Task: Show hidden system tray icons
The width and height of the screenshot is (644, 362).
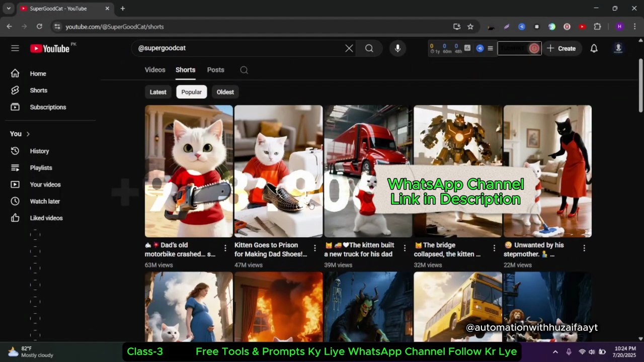Action: [555, 351]
